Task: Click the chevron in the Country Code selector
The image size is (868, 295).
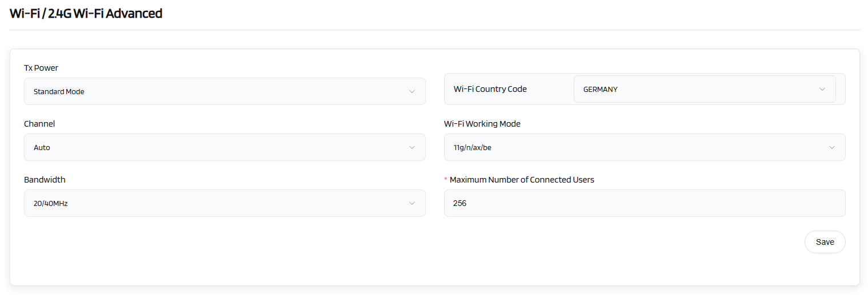Action: coord(822,89)
